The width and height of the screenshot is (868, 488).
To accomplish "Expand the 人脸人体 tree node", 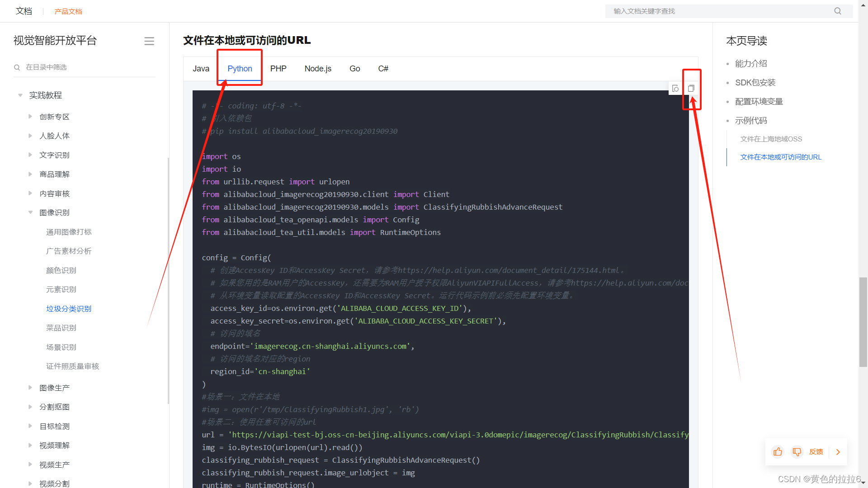I will tap(30, 136).
